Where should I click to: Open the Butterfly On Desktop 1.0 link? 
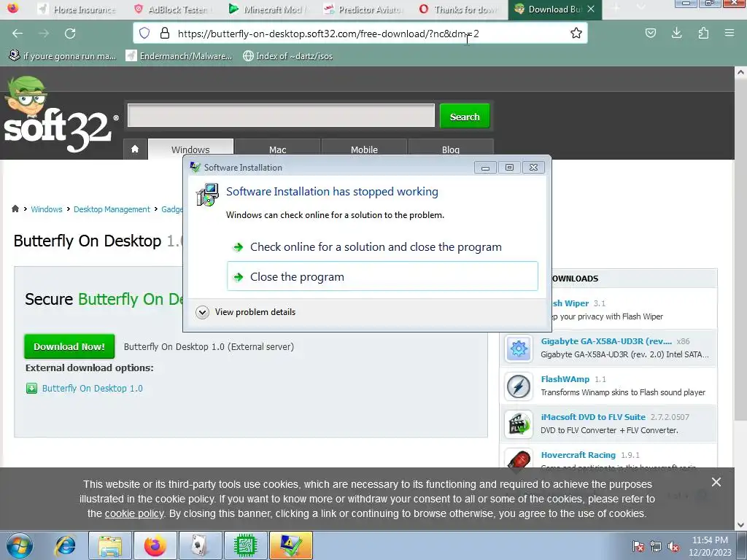coord(92,388)
